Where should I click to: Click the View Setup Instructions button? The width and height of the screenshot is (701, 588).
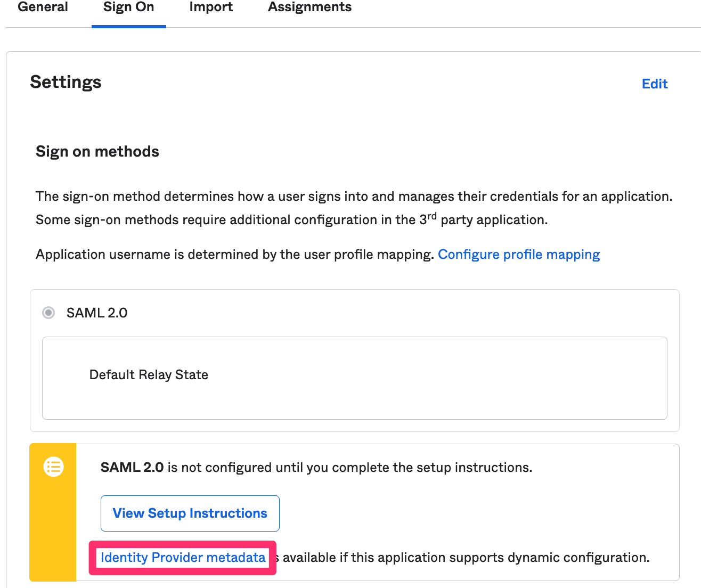click(x=190, y=513)
